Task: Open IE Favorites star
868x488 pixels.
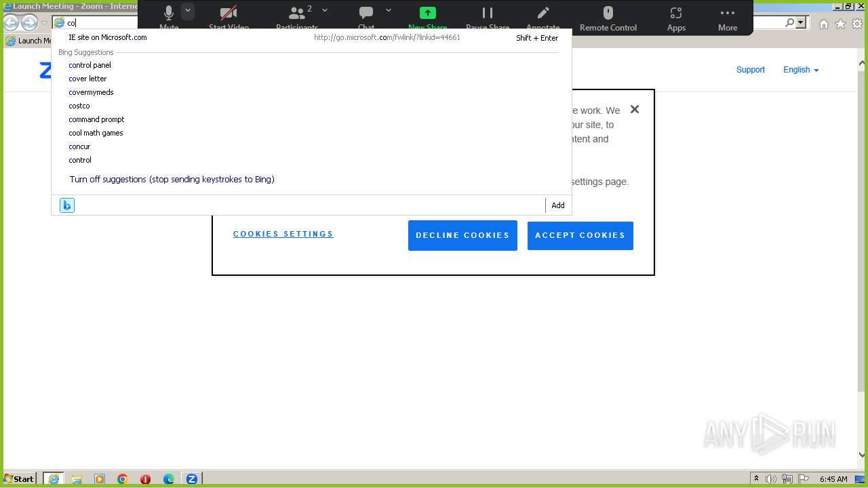Action: click(x=840, y=24)
